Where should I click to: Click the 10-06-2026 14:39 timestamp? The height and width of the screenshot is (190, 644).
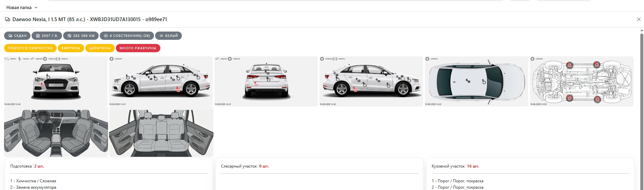[x=538, y=104]
